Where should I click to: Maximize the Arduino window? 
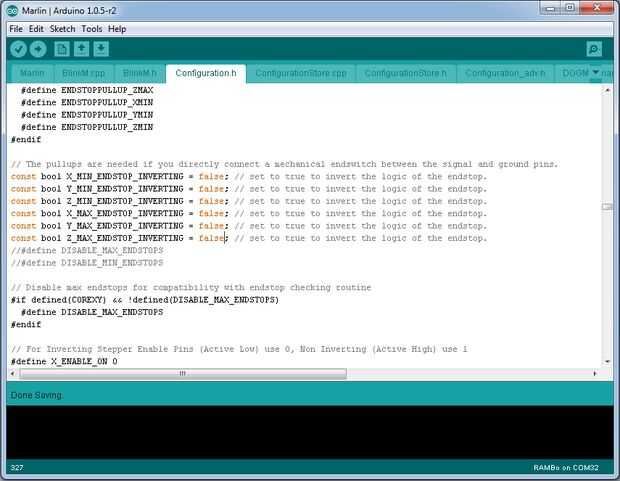[570, 8]
